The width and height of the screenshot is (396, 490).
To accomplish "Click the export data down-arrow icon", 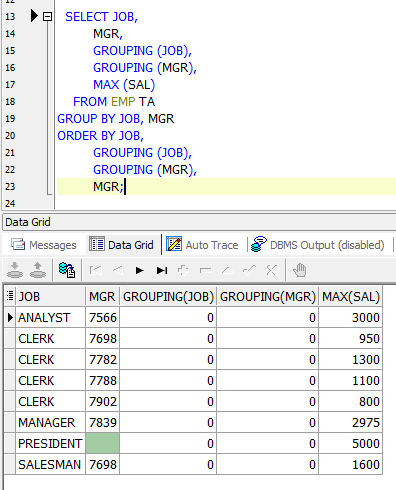I will (15, 270).
